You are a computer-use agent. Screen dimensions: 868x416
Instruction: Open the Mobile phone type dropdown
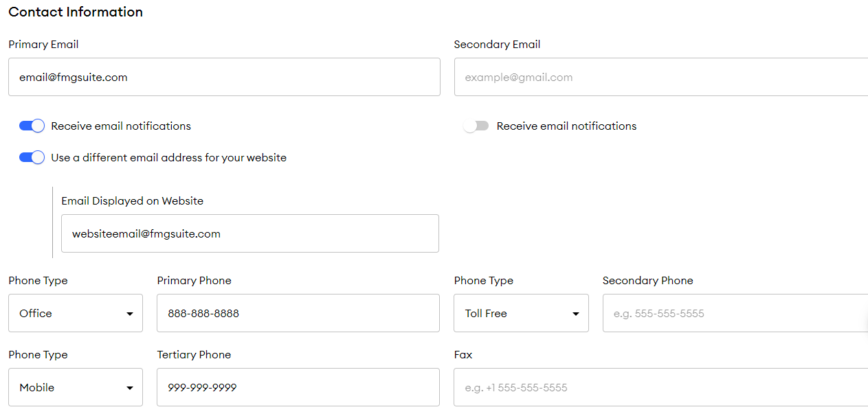pyautogui.click(x=75, y=387)
